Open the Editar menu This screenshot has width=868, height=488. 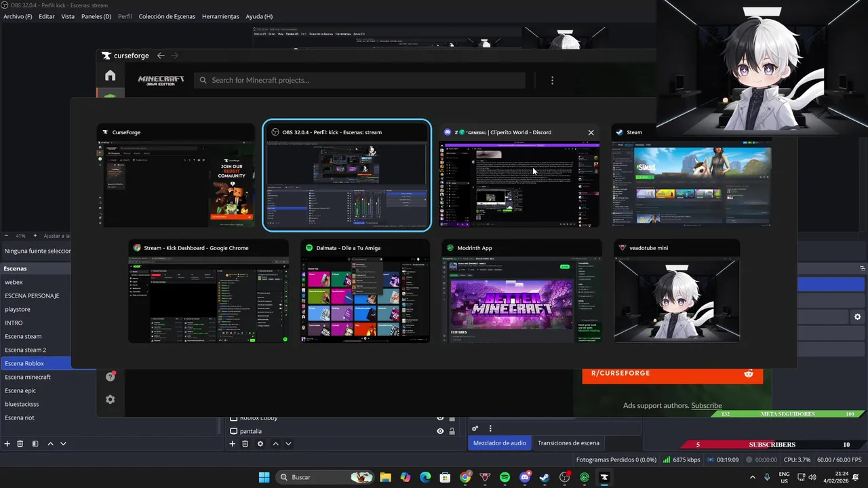(x=47, y=16)
